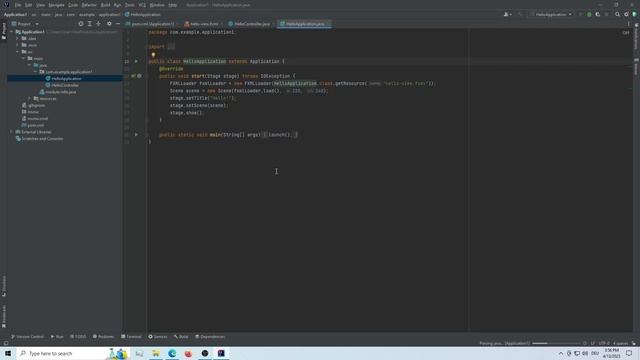Open the user account icon menu
The height and width of the screenshot is (360, 640).
(507, 14)
